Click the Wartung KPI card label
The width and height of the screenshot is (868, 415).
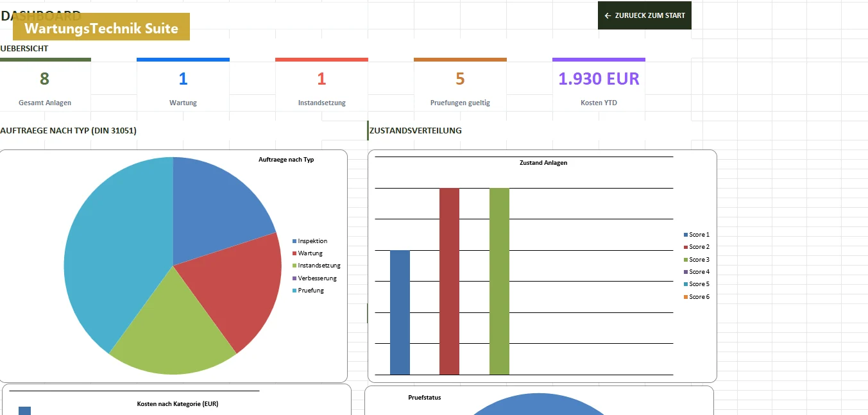click(x=183, y=103)
